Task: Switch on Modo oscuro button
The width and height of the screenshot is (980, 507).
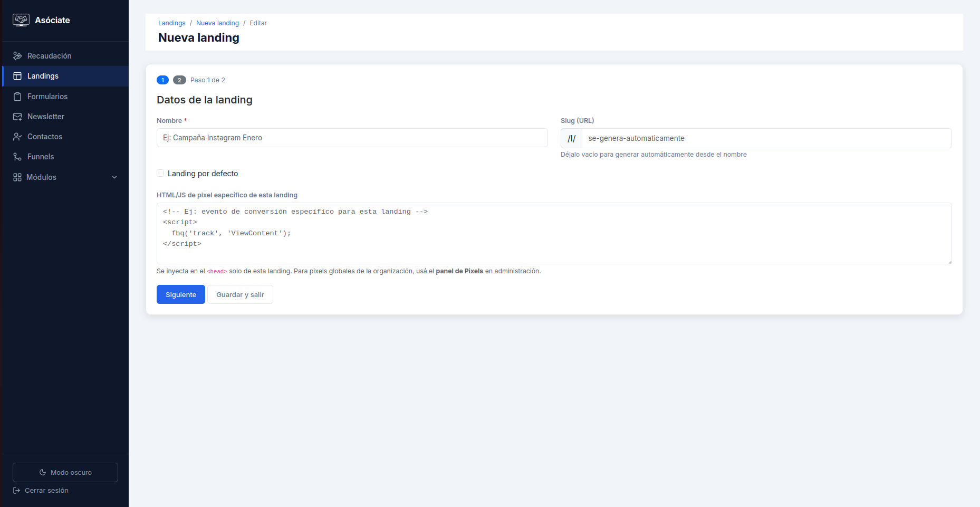Action: tap(65, 472)
